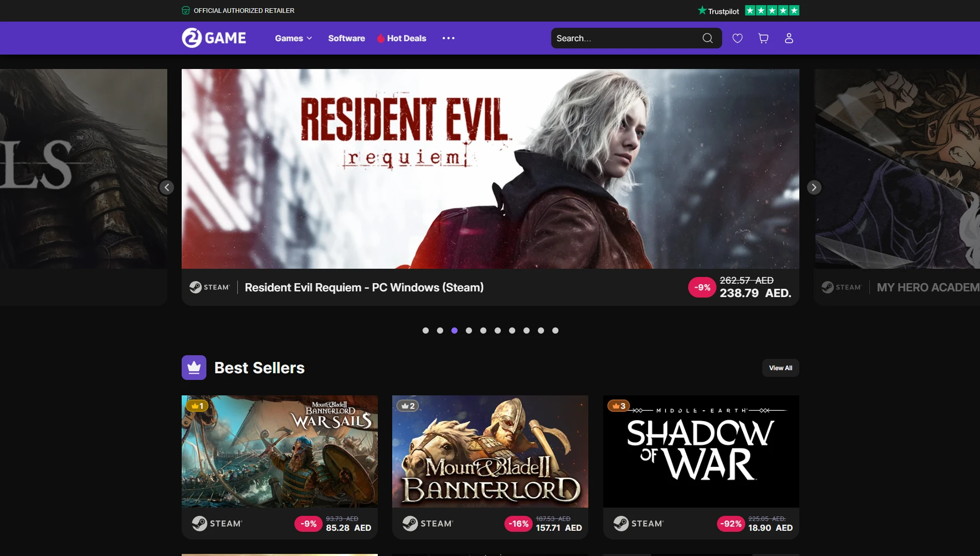This screenshot has height=556, width=980.
Task: Click the rank 3 crown badge
Action: click(x=619, y=406)
